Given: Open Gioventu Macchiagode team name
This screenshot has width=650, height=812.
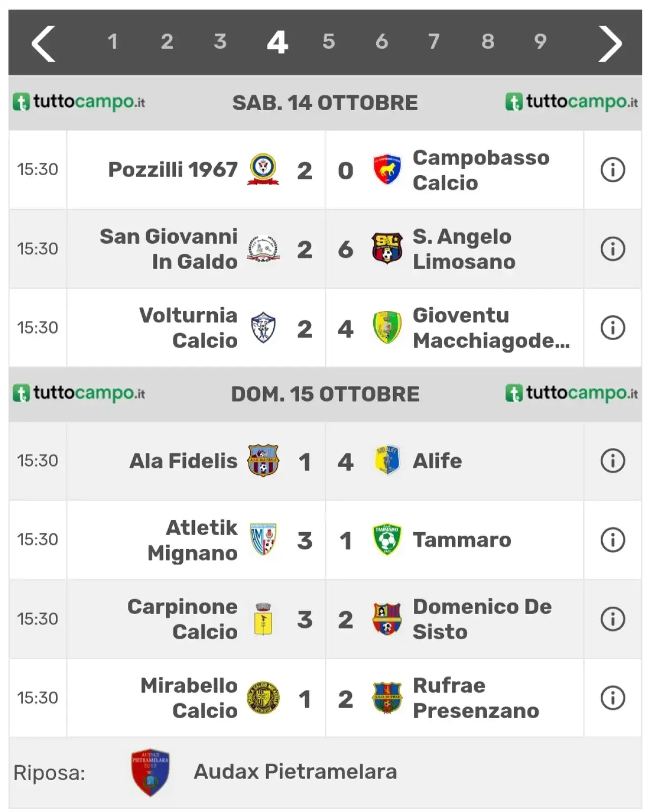Looking at the screenshot, I should point(491,328).
